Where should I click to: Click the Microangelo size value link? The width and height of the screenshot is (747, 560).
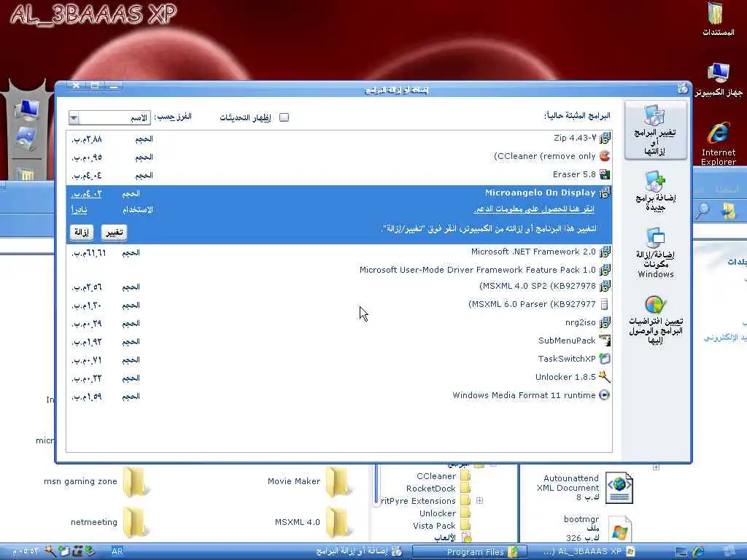point(86,193)
